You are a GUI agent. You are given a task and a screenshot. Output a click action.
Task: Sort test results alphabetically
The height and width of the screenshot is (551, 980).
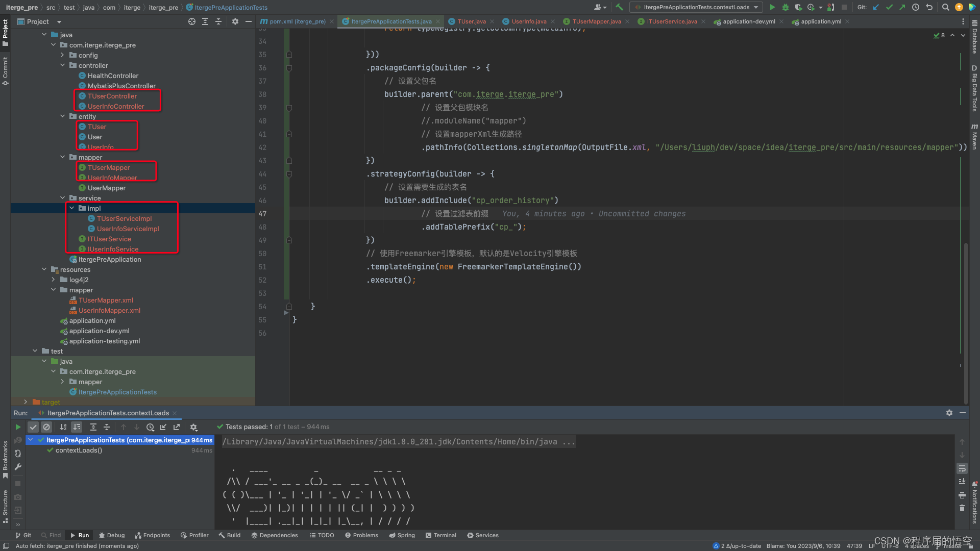point(63,427)
